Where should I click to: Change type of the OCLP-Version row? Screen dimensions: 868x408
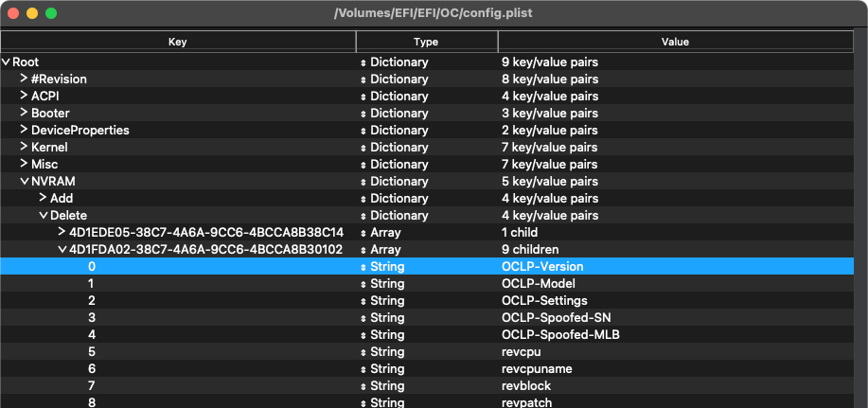pos(363,267)
